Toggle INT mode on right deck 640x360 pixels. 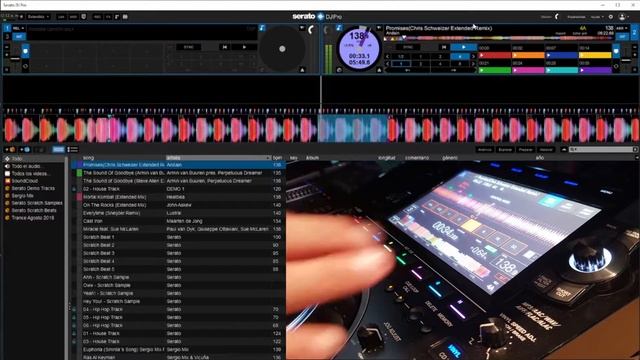pos(622,36)
